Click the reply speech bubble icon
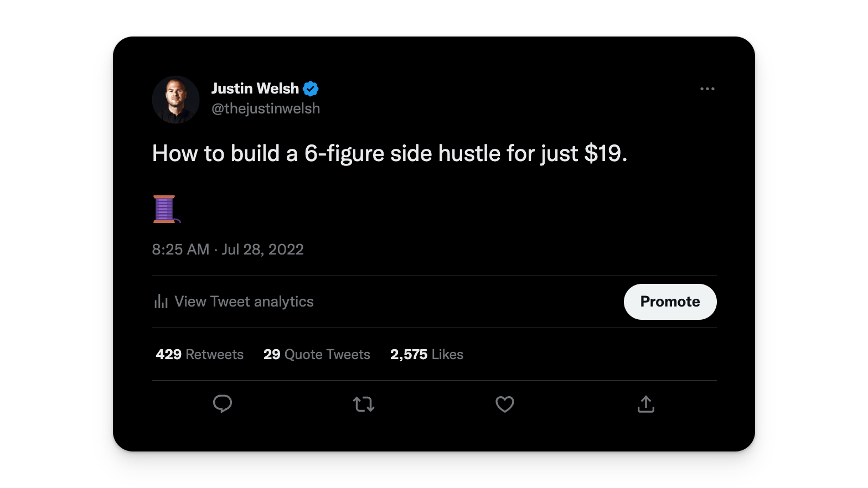The image size is (868, 488). [x=223, y=404]
